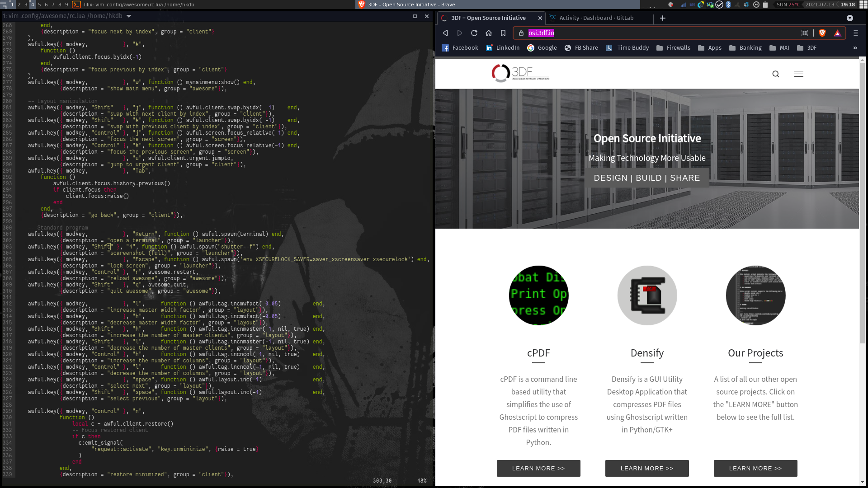Switch to workspace tag 7
This screenshot has height=488, width=868.
(53, 5)
